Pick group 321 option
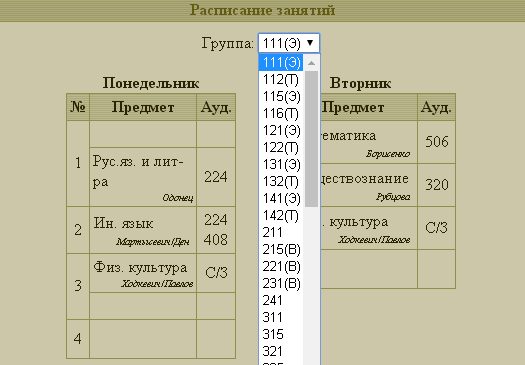The image size is (525, 365). (281, 352)
